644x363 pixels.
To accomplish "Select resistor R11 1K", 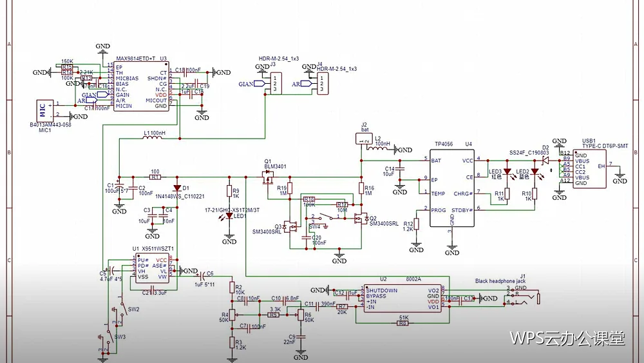I will (507, 193).
